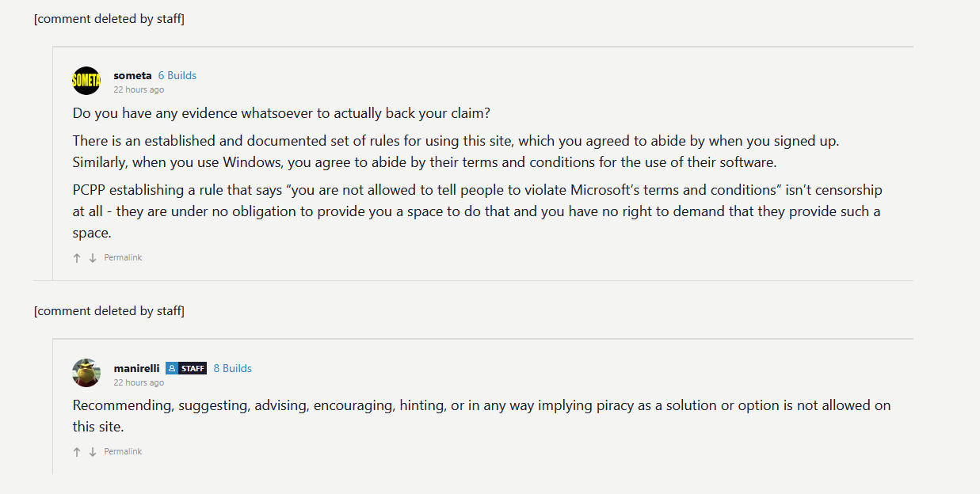Open the manirelli username profile link
The image size is (980, 494).
(136, 368)
